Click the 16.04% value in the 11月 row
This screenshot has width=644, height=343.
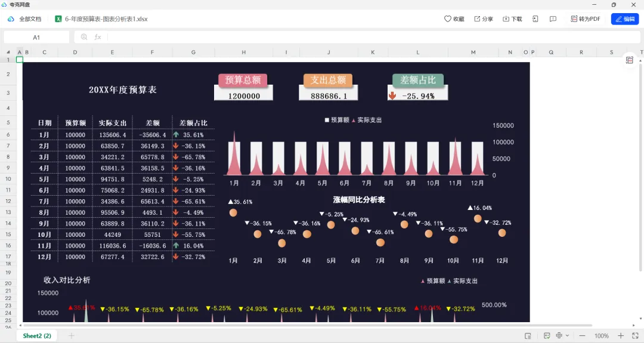pyautogui.click(x=193, y=246)
